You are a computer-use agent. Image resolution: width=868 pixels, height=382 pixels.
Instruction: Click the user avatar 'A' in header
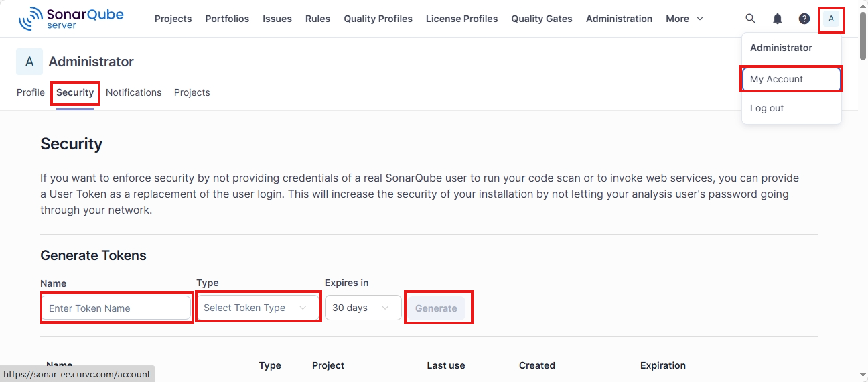(x=831, y=19)
